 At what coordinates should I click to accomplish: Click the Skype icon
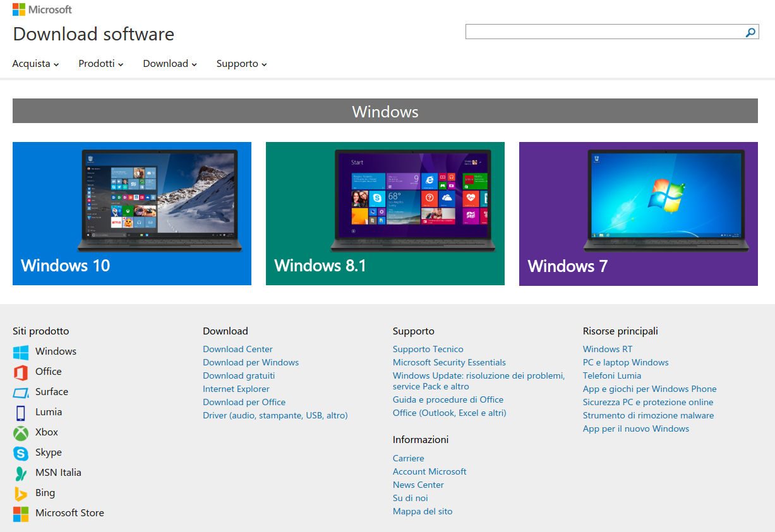click(21, 453)
